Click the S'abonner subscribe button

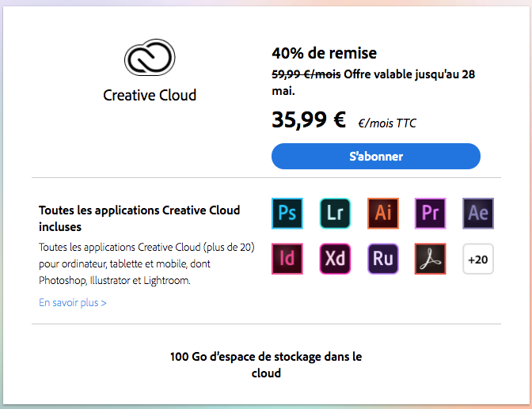(376, 157)
